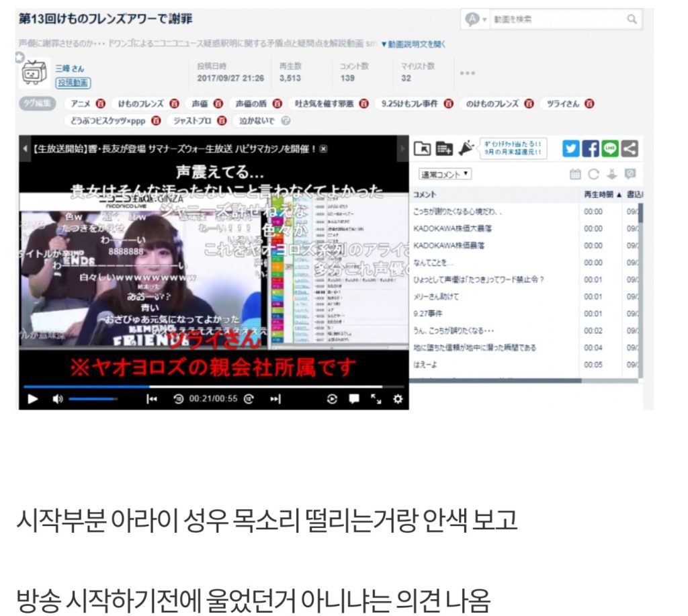Enter fullscreen mode in the player
Screen dimensions: 688x616
pos(376,399)
